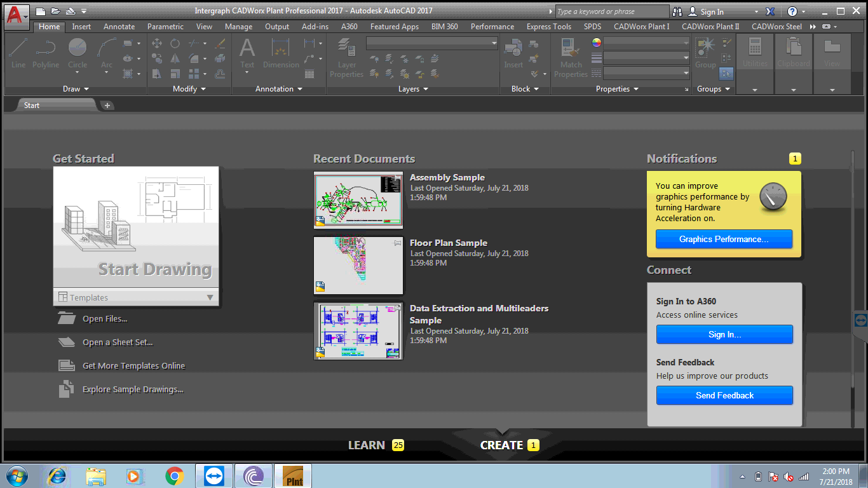Click the Send Feedback button
The height and width of the screenshot is (488, 868).
click(x=724, y=395)
